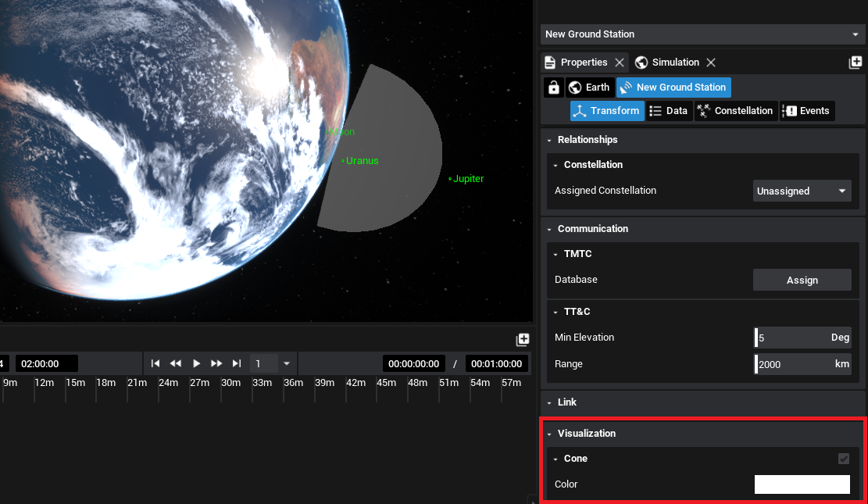Close the Properties panel tab
Screen dimensions: 868x504
tap(620, 63)
